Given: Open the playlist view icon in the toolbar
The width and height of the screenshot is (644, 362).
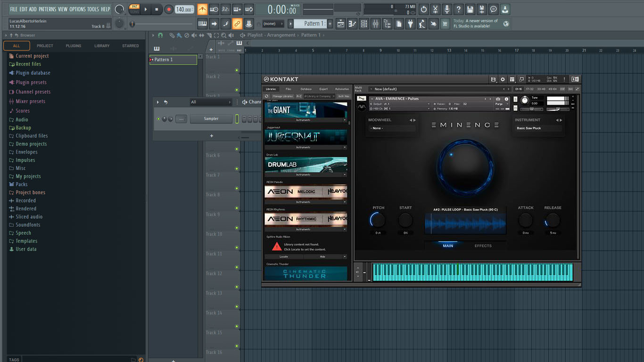Looking at the screenshot, I should 340,24.
